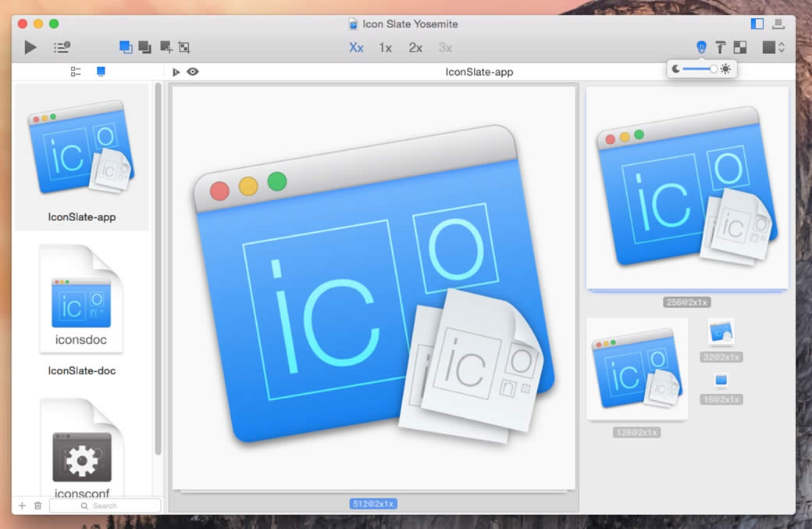Click the build/export play icon

coord(30,47)
